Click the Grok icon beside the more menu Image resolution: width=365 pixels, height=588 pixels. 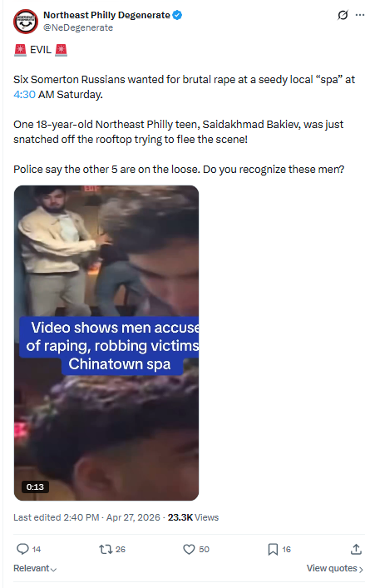(x=343, y=15)
